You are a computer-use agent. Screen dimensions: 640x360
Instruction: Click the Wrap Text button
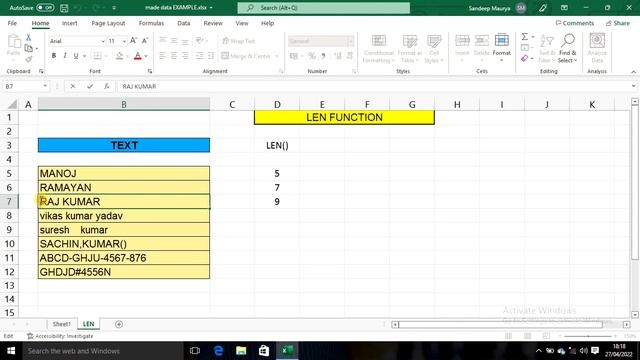tap(238, 41)
